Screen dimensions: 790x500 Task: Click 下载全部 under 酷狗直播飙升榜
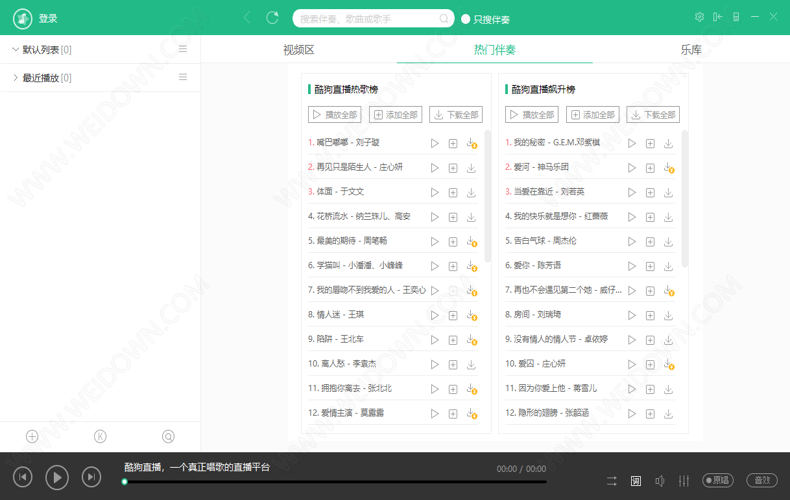653,115
